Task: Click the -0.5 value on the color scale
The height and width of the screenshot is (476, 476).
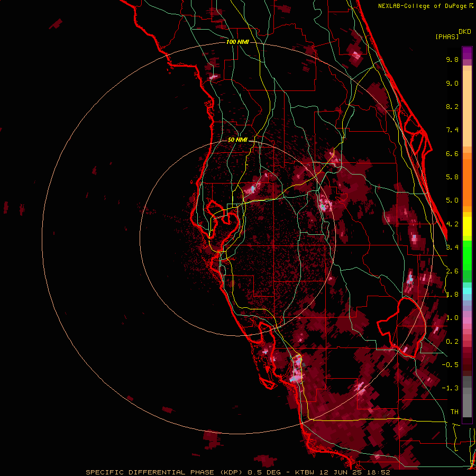Action: [x=450, y=365]
